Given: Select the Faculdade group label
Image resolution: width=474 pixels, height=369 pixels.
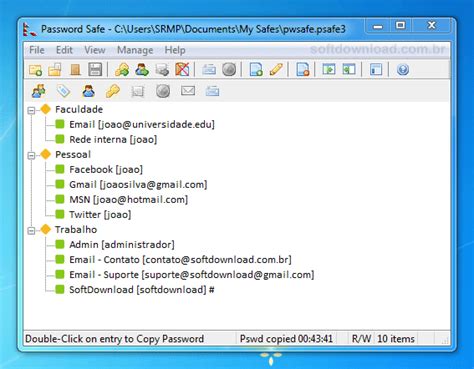Looking at the screenshot, I should pos(79,109).
